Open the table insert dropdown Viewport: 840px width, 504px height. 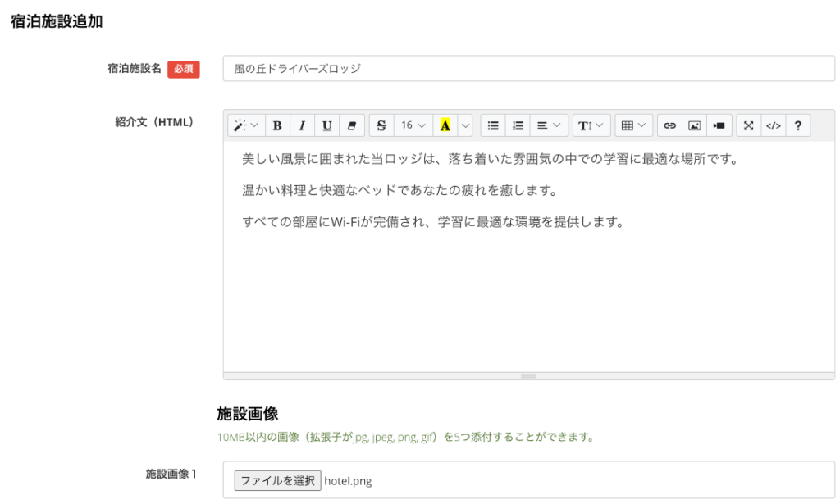[x=633, y=125]
